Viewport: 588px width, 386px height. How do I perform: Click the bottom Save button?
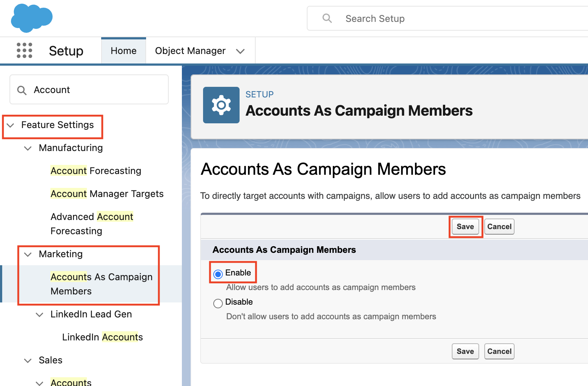465,351
